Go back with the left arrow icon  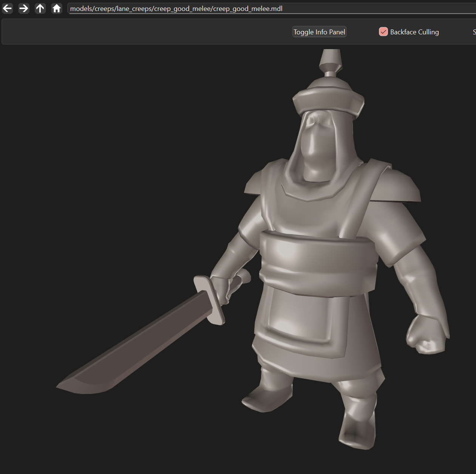8,8
